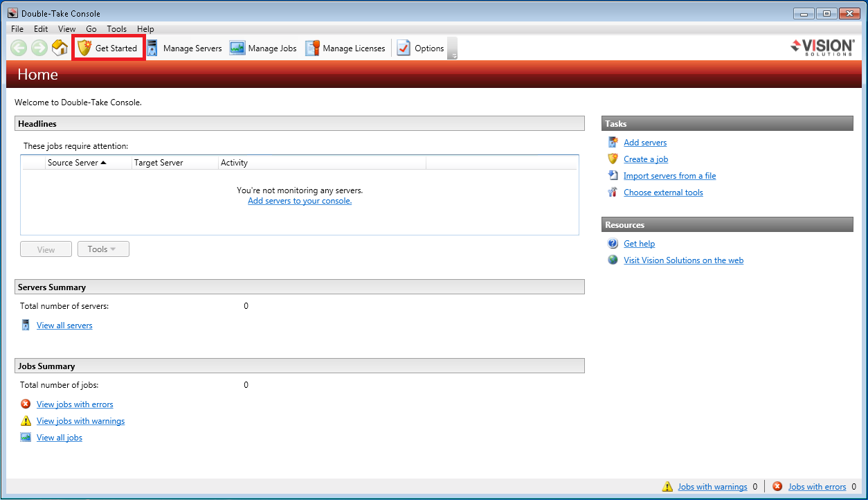Screen dimensions: 868x500
Task: Open the Go menu
Action: coord(91,29)
